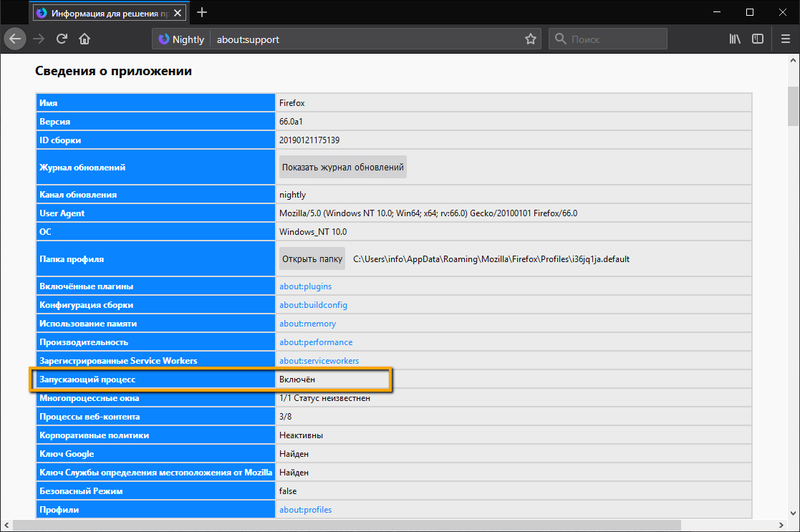This screenshot has height=532, width=800.
Task: Open a new tab with the plus button
Action: (201, 12)
